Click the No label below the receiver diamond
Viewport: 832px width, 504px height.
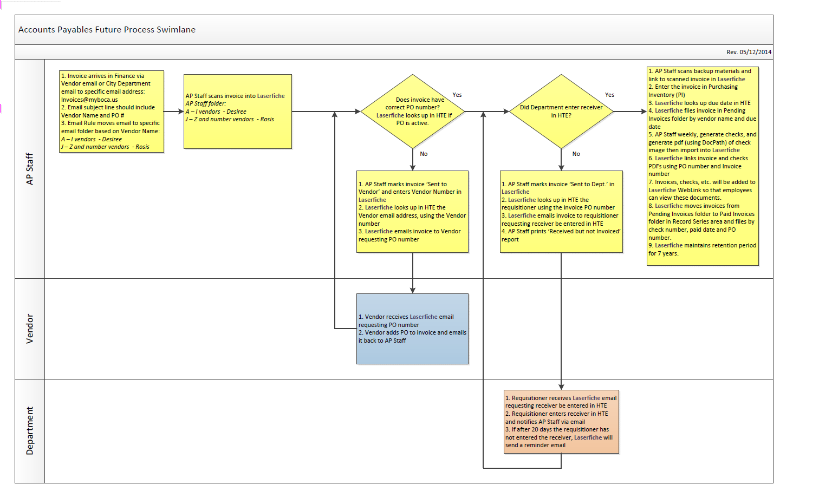point(576,154)
